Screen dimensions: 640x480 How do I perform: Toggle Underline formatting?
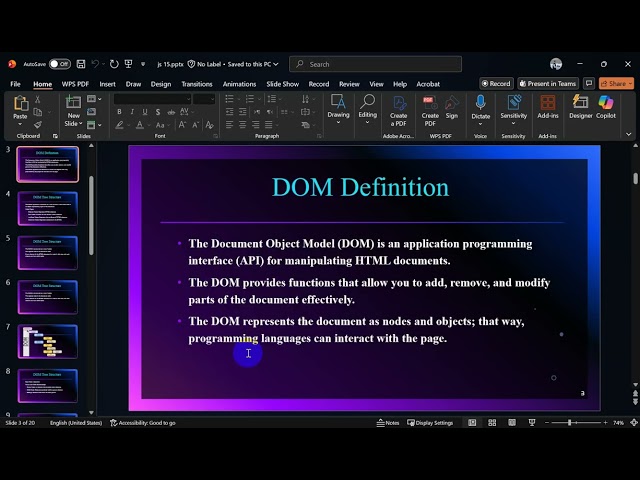[x=144, y=112]
